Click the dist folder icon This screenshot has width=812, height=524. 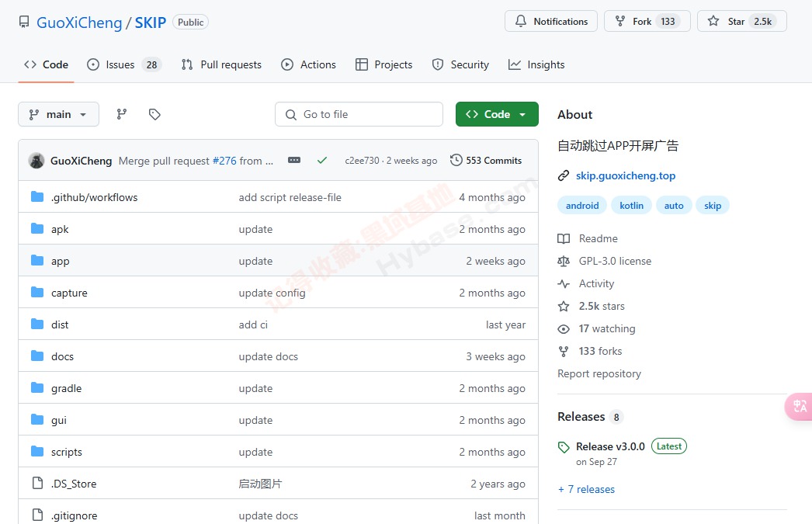tap(37, 324)
